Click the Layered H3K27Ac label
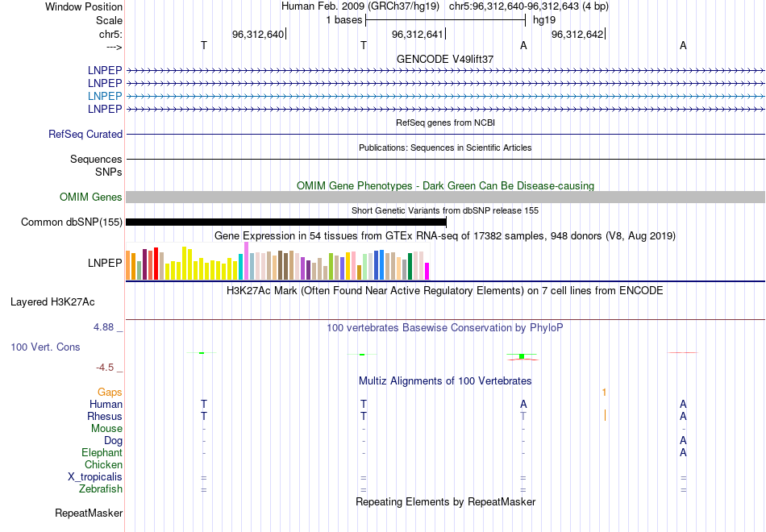The height and width of the screenshot is (532, 766). coord(52,302)
